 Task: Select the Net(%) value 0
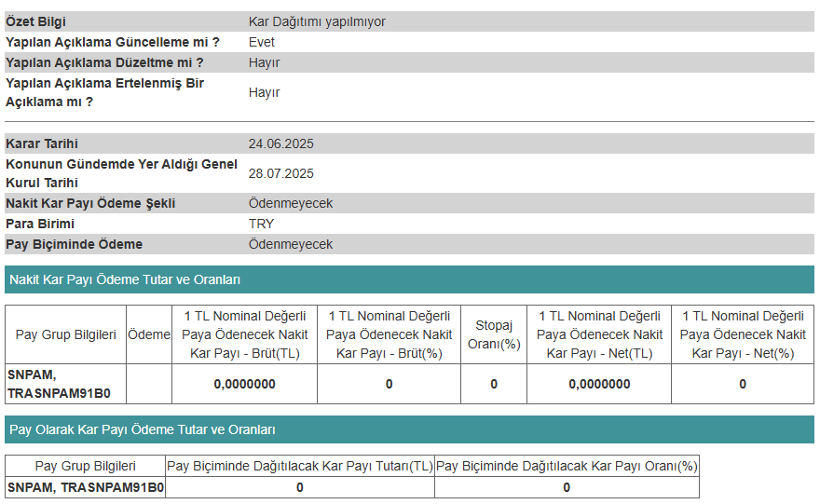[x=743, y=384]
